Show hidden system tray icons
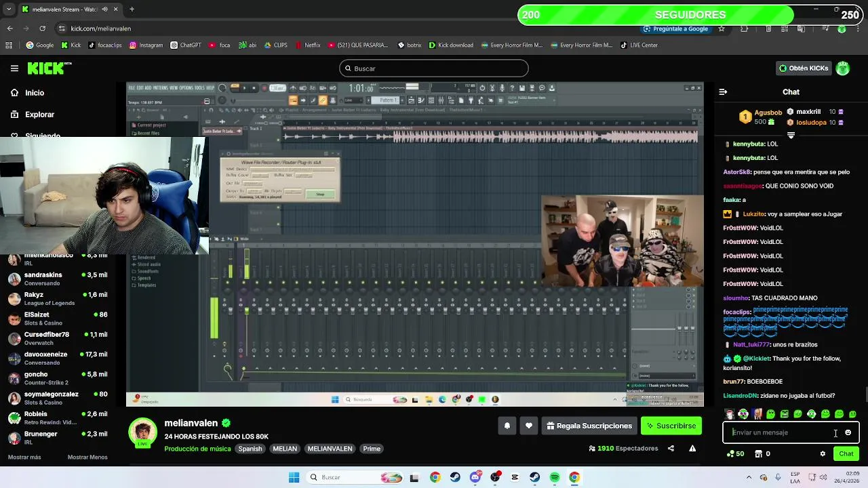The image size is (868, 488). (749, 477)
